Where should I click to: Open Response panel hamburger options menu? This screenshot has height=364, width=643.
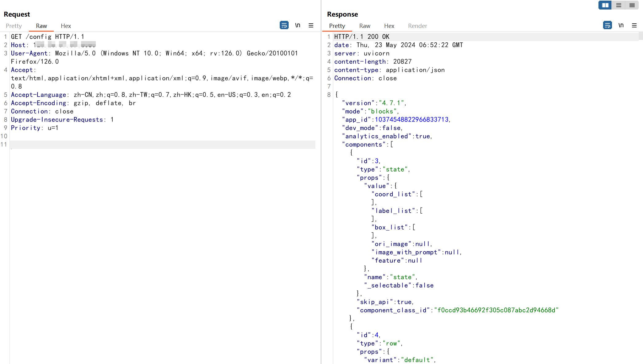(x=634, y=25)
